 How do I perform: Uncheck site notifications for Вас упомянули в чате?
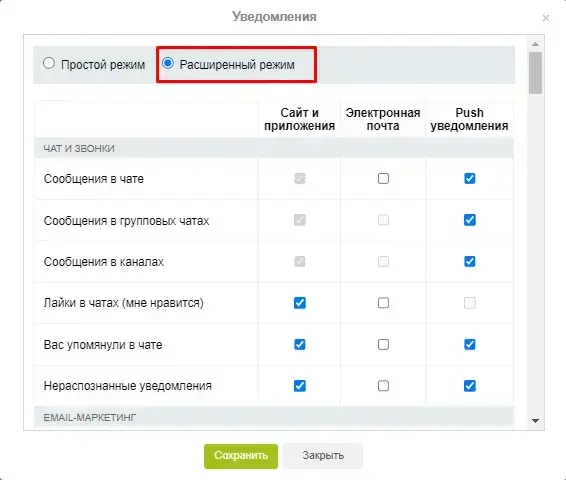(300, 344)
